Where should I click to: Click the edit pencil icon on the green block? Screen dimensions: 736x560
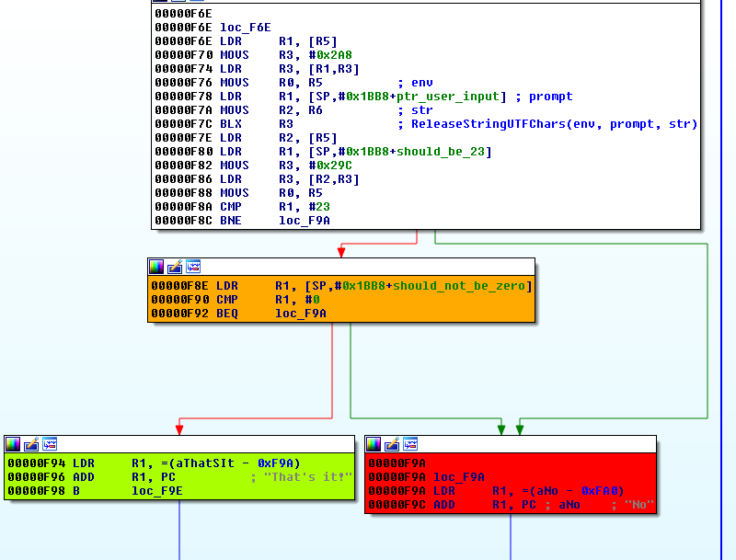[x=31, y=444]
